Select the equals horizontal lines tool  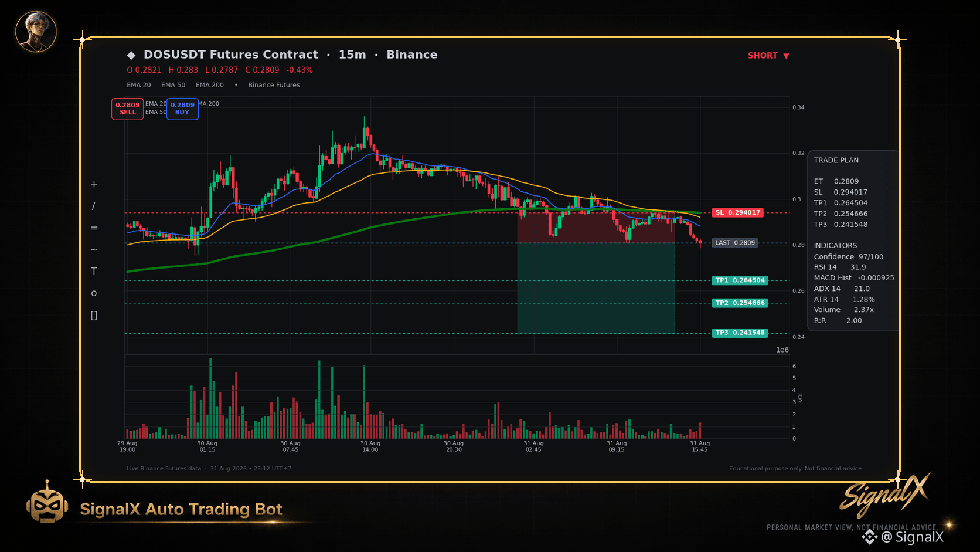coord(94,228)
